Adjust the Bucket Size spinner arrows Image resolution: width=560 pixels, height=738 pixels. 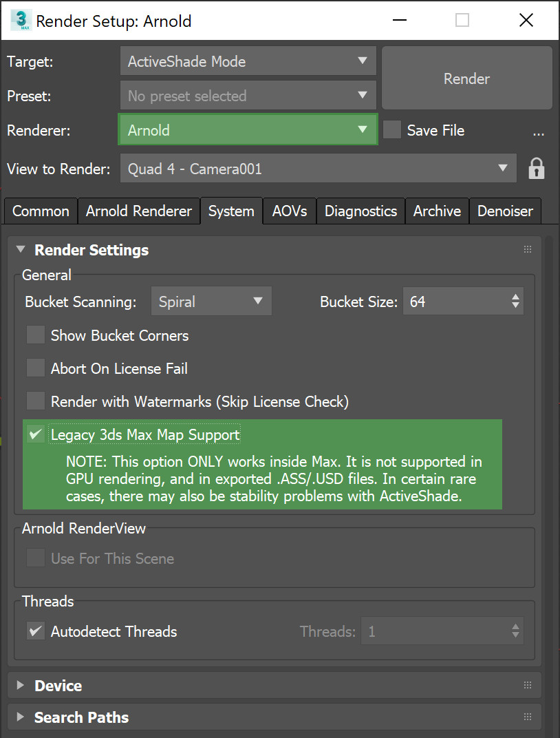(x=515, y=302)
